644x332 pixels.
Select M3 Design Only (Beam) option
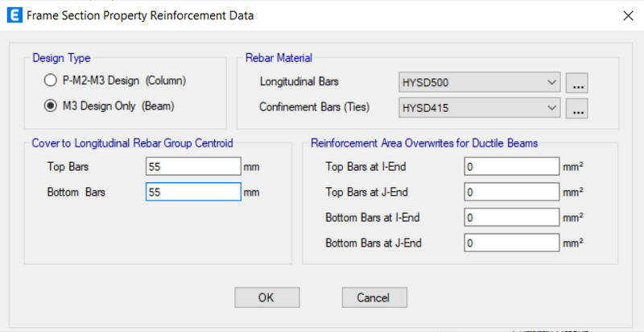(x=109, y=106)
